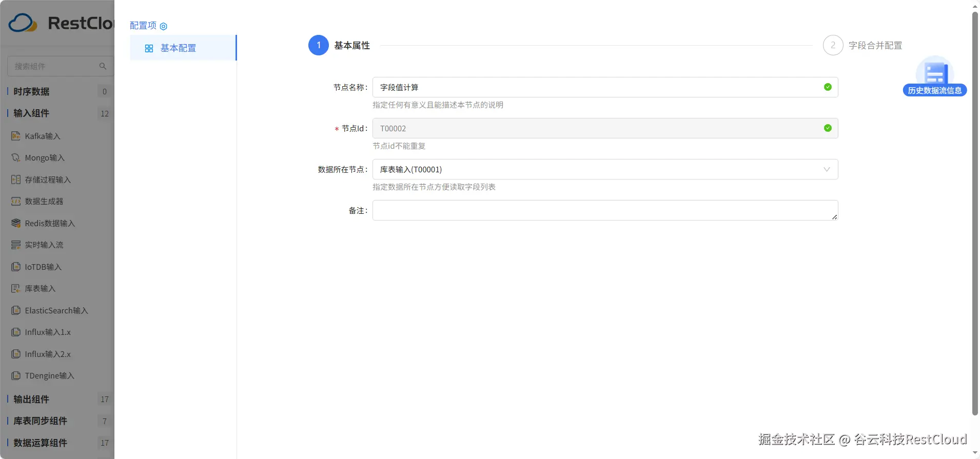Click the 输出组件 count badge 17
The height and width of the screenshot is (459, 980).
105,399
